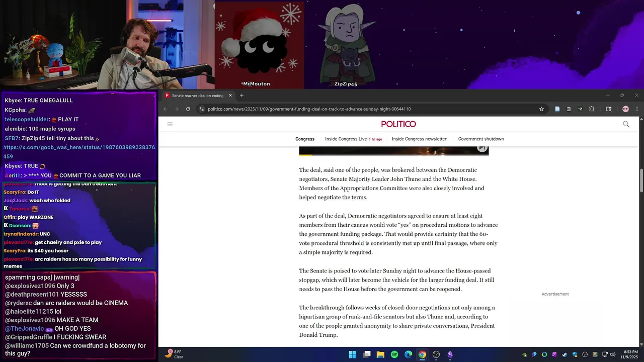
Task: Click the NVIDIA tray icon
Action: coord(524,354)
